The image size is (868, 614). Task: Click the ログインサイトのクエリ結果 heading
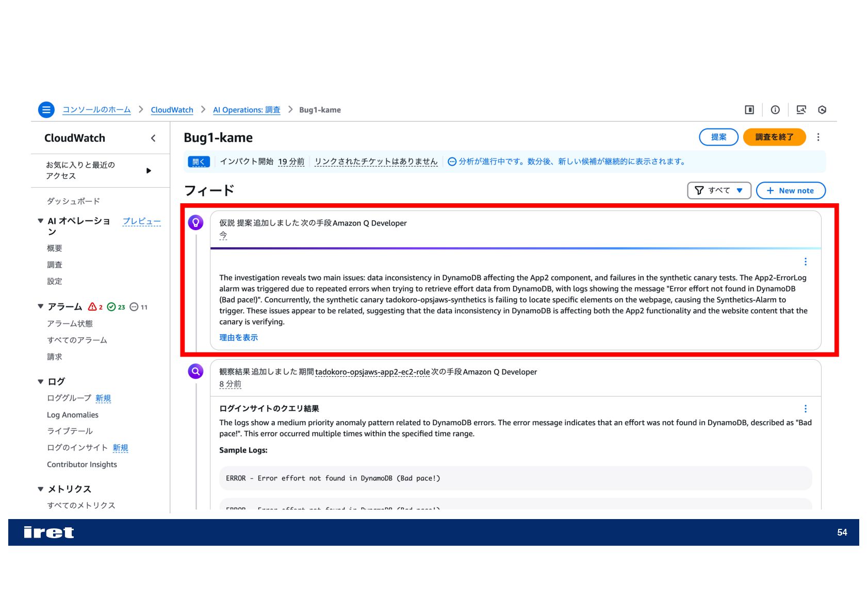[x=269, y=409]
